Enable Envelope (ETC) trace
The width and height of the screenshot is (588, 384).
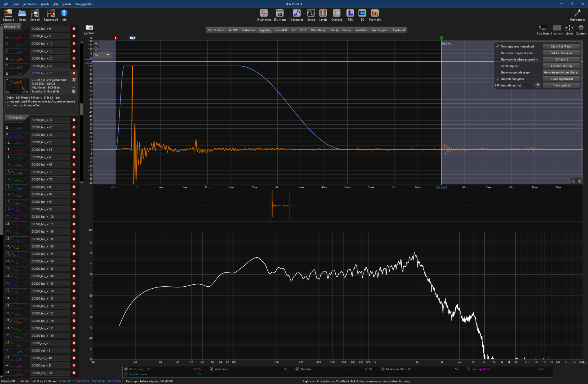(x=469, y=369)
